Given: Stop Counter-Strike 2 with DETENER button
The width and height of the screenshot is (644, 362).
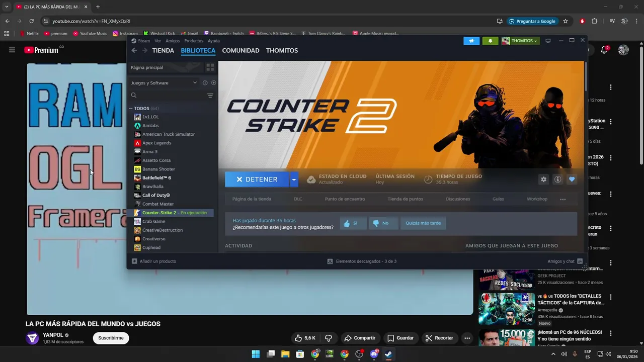Looking at the screenshot, I should [257, 179].
